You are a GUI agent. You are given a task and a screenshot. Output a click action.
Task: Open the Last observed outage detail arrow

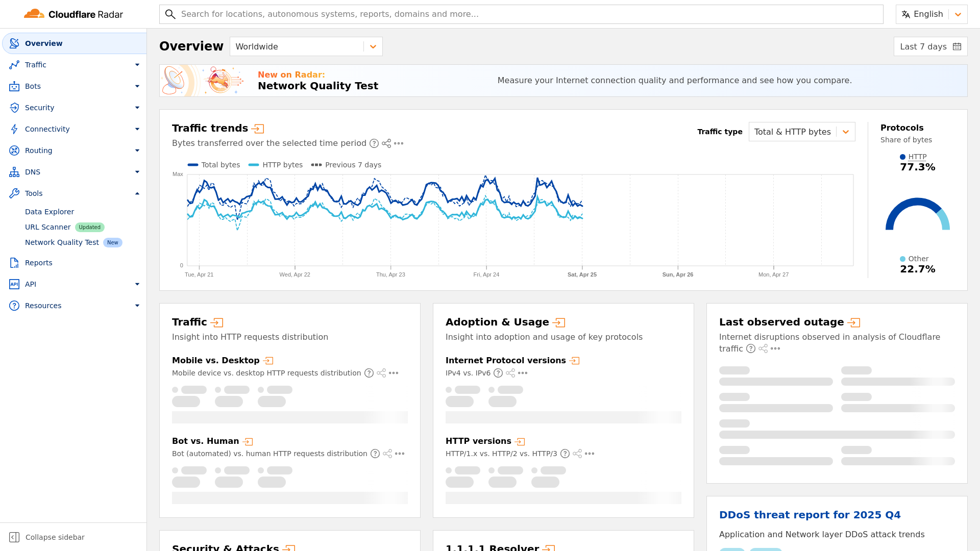pos(854,322)
